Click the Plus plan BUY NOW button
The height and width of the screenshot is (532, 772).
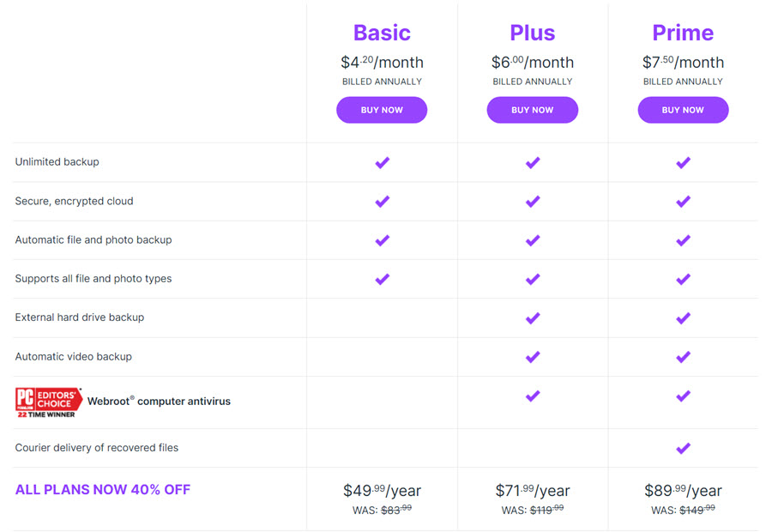tap(532, 110)
